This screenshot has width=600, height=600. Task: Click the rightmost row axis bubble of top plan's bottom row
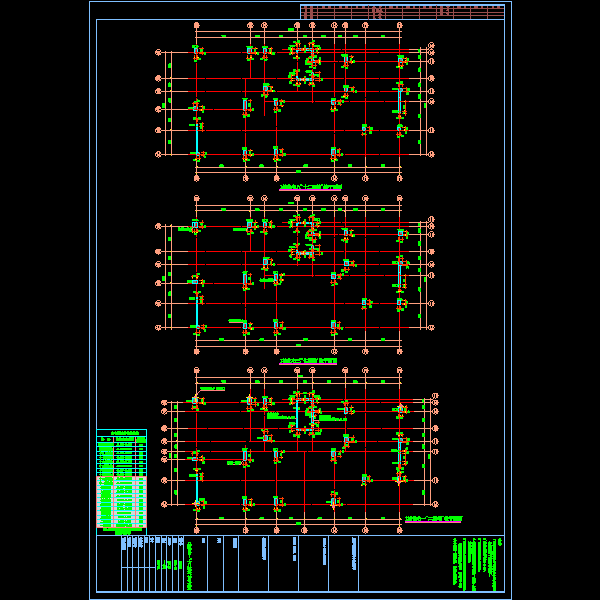(431, 154)
